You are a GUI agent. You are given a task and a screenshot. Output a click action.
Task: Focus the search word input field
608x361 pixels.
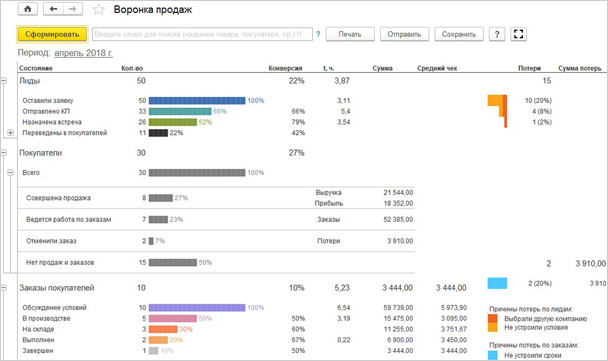point(202,34)
